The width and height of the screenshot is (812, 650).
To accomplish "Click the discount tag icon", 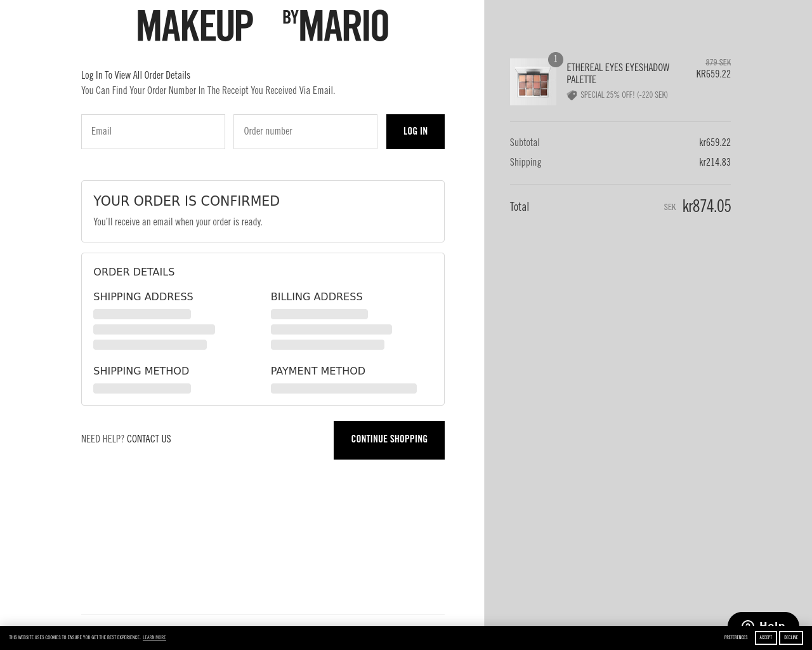I will pyautogui.click(x=572, y=95).
